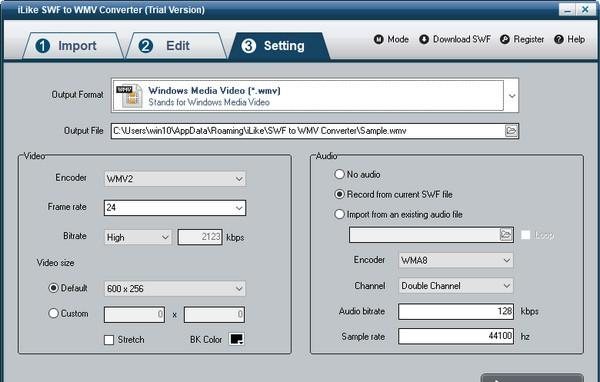The width and height of the screenshot is (600, 382).
Task: Expand the Output Format dropdown arrow
Action: (512, 96)
